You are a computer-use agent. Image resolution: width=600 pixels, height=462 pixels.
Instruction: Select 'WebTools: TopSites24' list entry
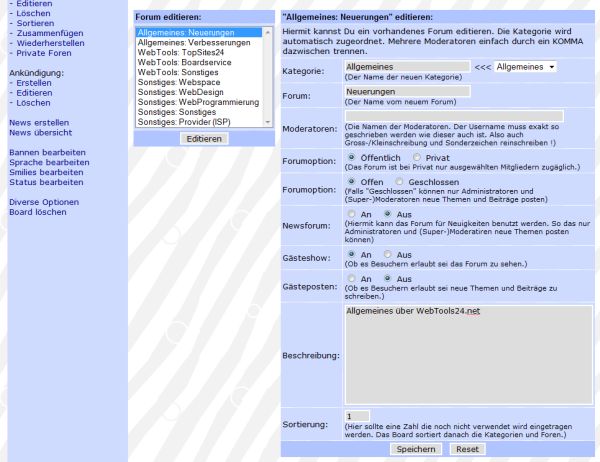pyautogui.click(x=199, y=52)
